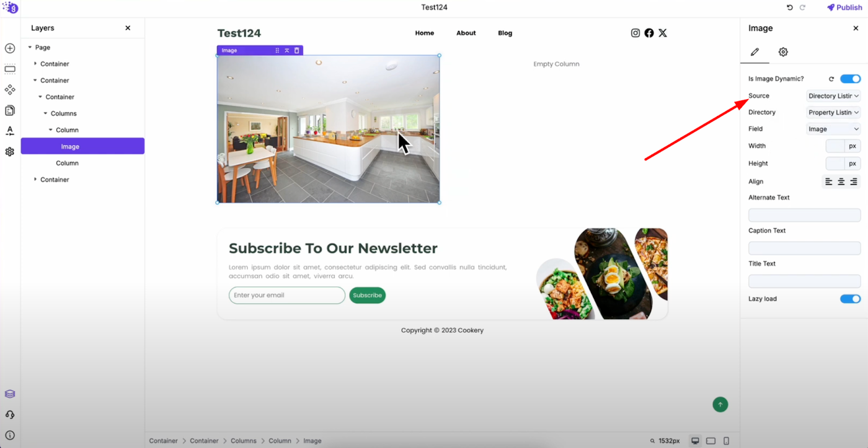Open the typography icon in left sidebar
The width and height of the screenshot is (868, 448).
pyautogui.click(x=10, y=131)
